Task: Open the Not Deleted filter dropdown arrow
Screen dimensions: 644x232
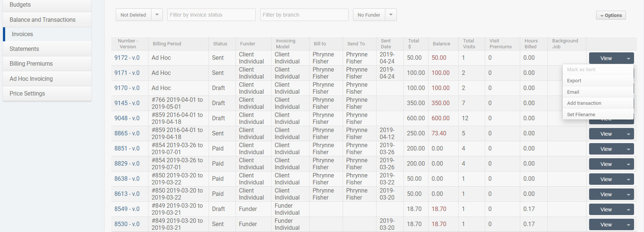Action: [x=157, y=15]
